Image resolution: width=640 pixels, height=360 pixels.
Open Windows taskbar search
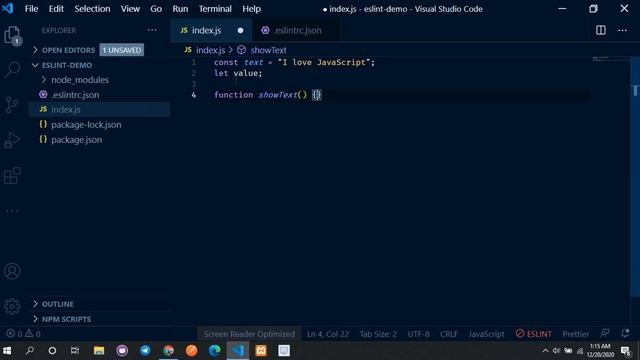point(30,351)
